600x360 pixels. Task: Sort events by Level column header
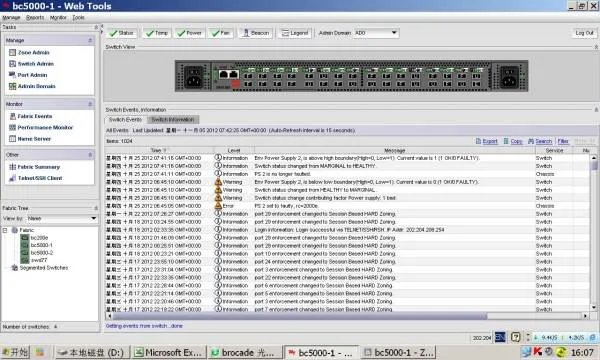234,150
